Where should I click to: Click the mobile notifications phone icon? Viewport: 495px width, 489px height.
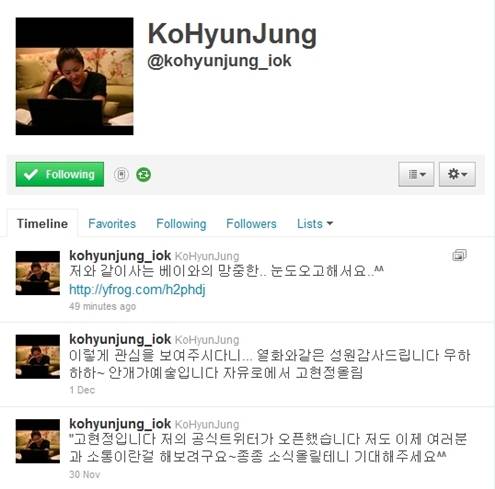pyautogui.click(x=121, y=174)
